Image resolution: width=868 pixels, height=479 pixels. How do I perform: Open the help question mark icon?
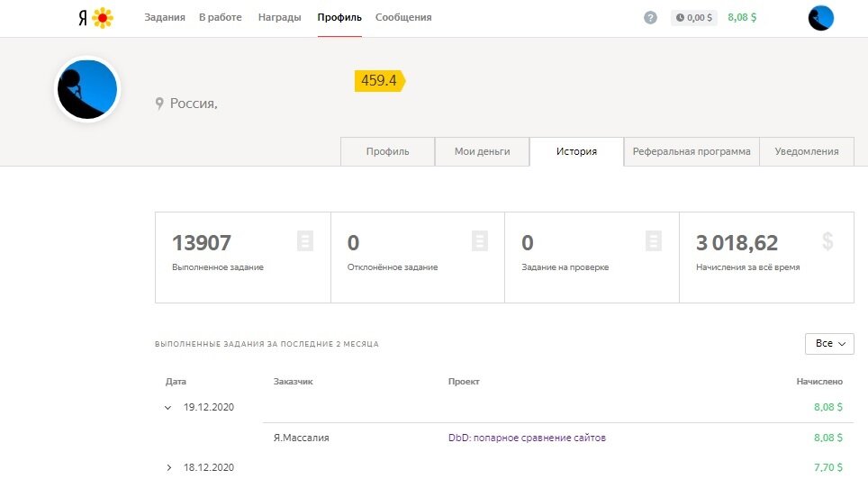point(650,18)
